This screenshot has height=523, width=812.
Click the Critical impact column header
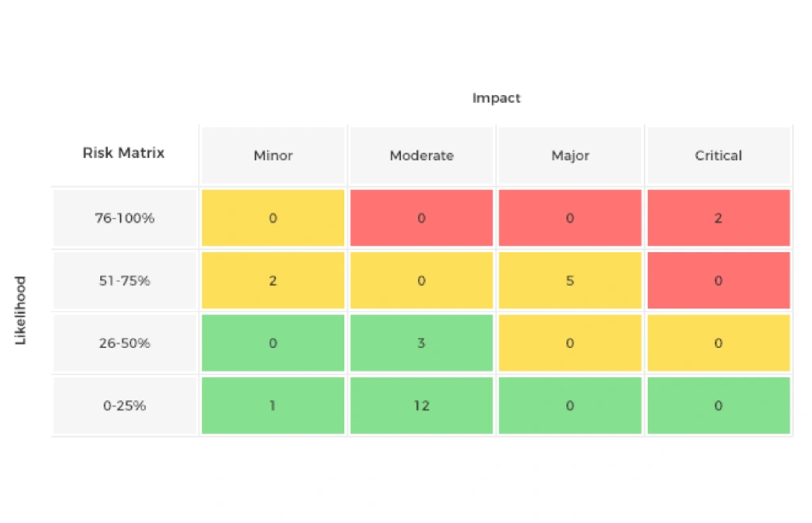(718, 156)
